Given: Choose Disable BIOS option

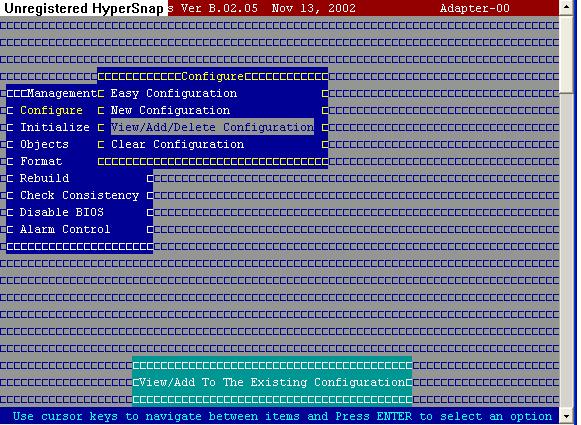Looking at the screenshot, I should coord(62,212).
